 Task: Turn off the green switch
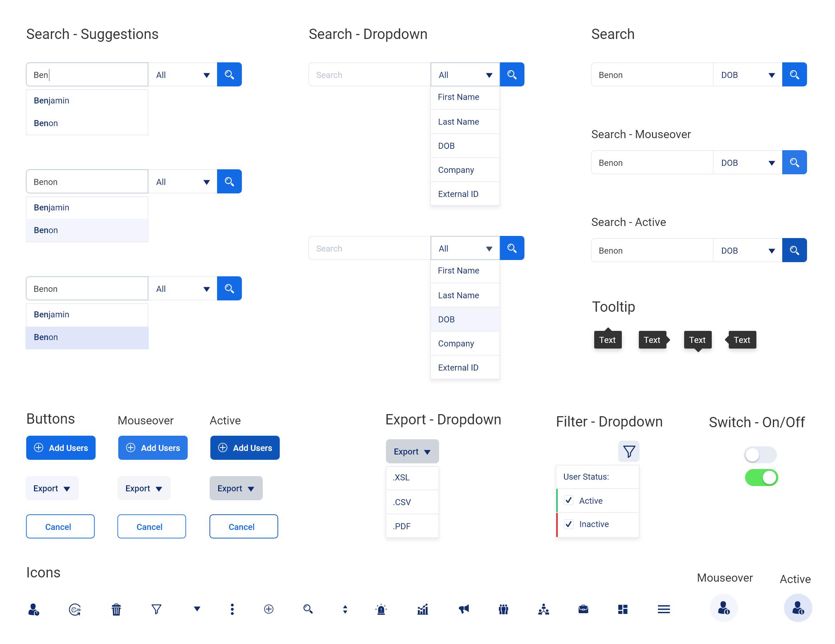(761, 477)
